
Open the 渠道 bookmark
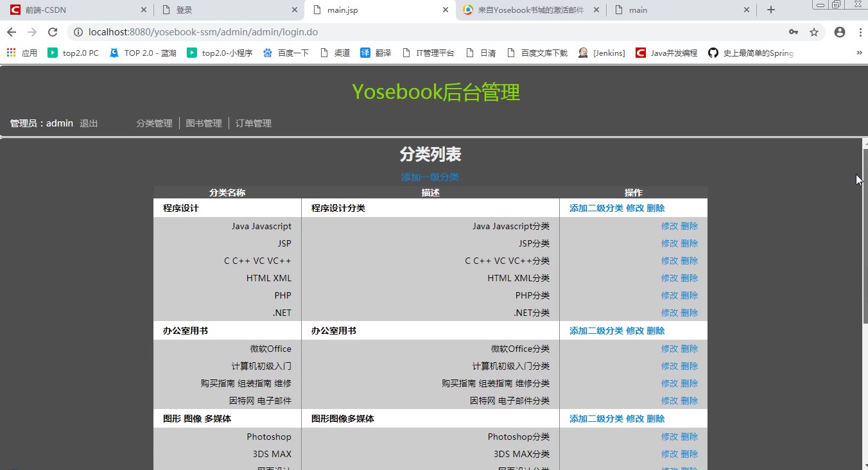(x=334, y=53)
